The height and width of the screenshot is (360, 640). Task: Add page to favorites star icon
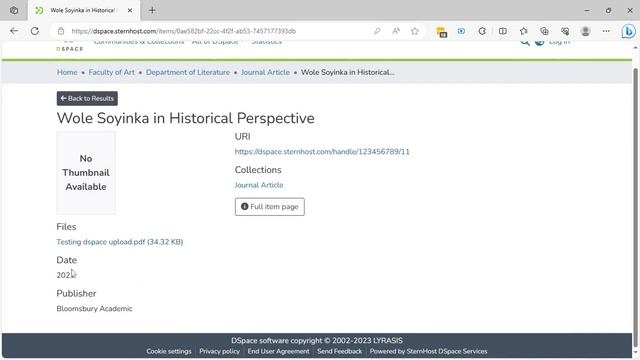tap(415, 31)
